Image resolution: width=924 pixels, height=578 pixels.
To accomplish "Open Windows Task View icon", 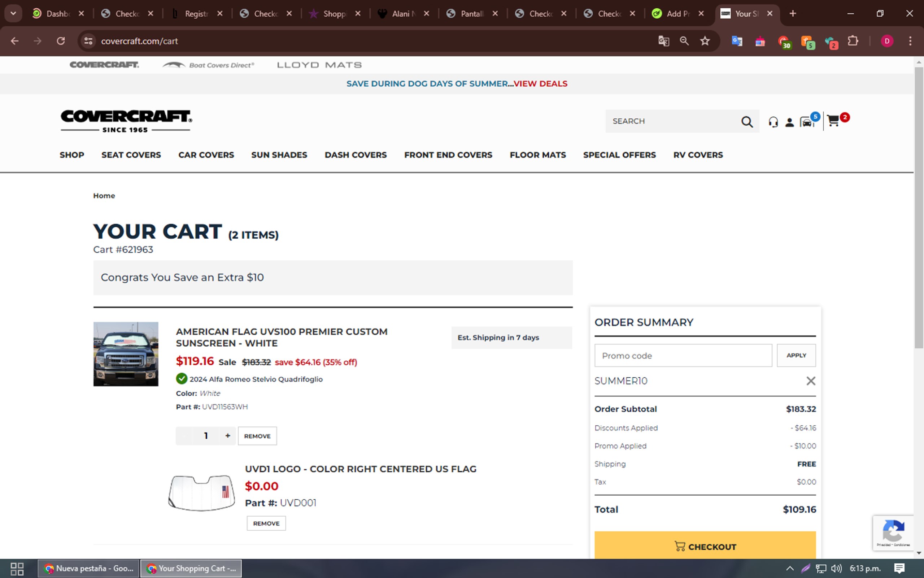I will [x=17, y=569].
